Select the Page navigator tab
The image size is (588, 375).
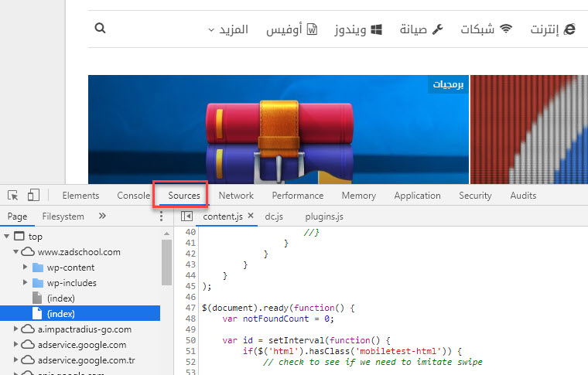click(17, 216)
